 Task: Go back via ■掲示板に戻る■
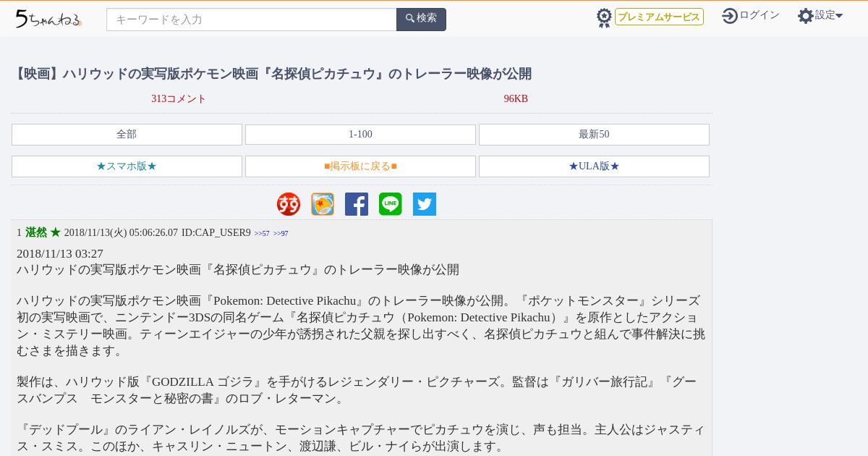click(x=360, y=166)
